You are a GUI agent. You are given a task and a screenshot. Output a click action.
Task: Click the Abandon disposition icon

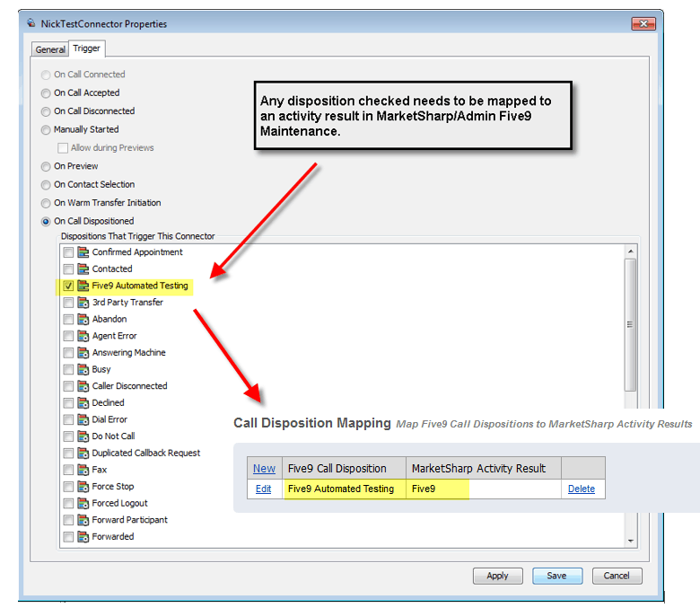(x=83, y=319)
